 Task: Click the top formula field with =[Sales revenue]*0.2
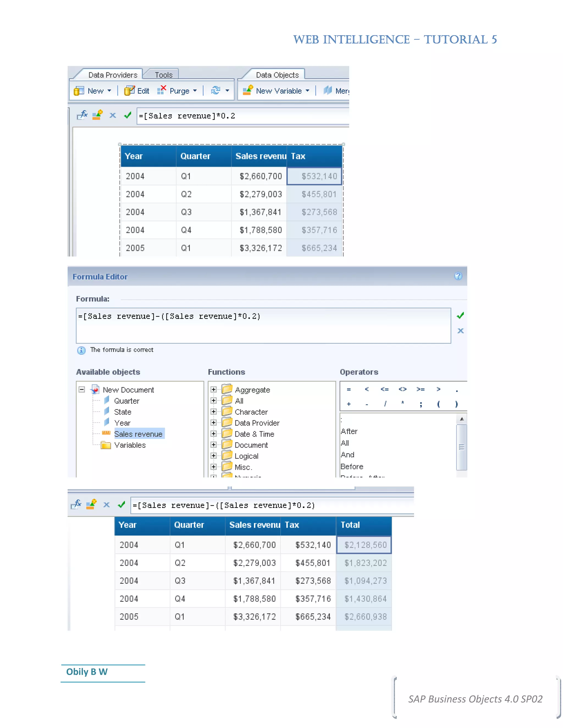click(243, 116)
